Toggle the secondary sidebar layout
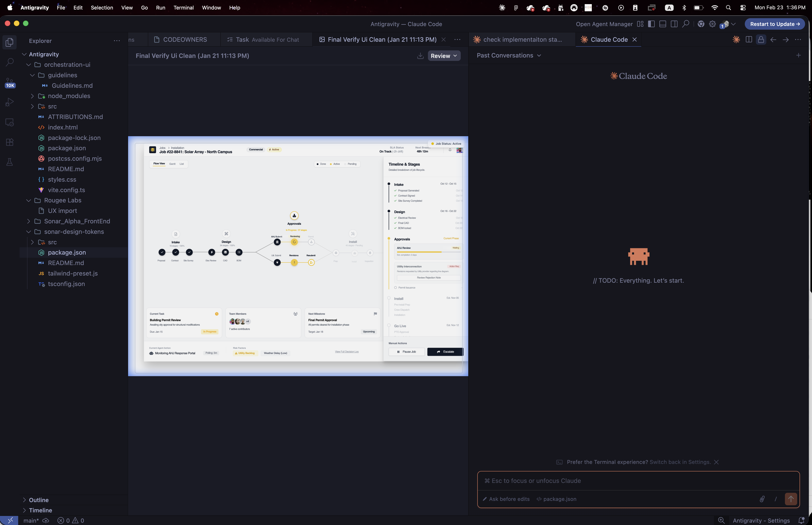The image size is (812, 525). point(674,24)
